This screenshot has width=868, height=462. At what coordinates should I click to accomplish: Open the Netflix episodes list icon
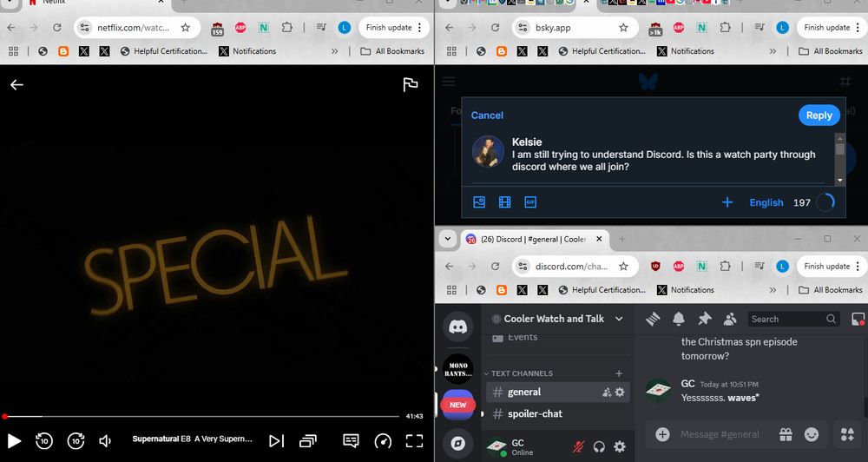[308, 441]
